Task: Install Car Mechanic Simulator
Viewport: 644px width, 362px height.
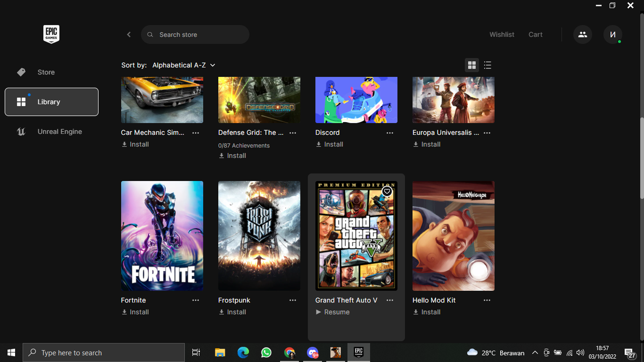Action: point(135,144)
